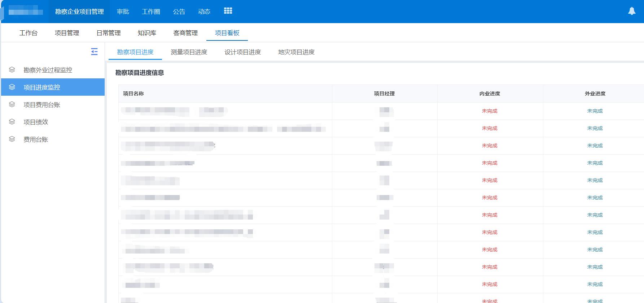The width and height of the screenshot is (644, 303).
Task: Click the layers icon beside 勘察外业过程监控
Action: [12, 70]
